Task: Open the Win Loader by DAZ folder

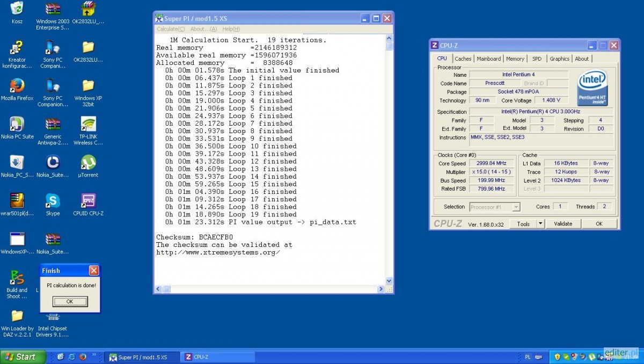Action: (x=17, y=316)
